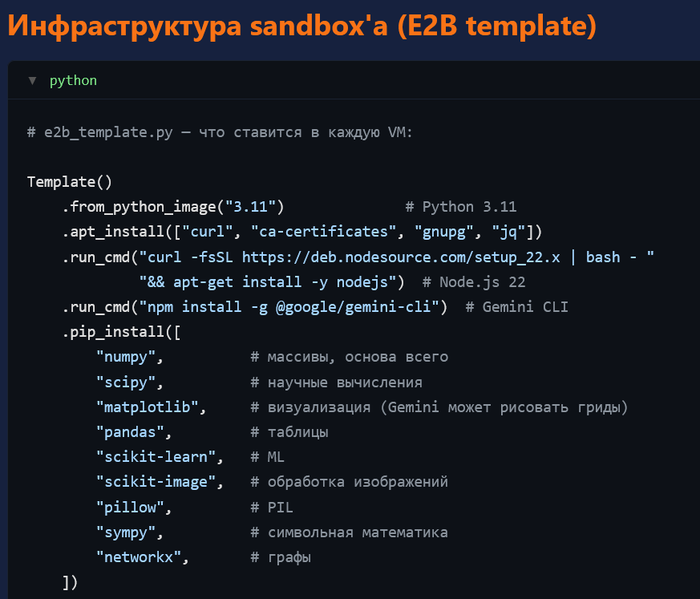Click the "scikit-learn" package string
Viewport: 700px width, 599px height.
[156, 458]
